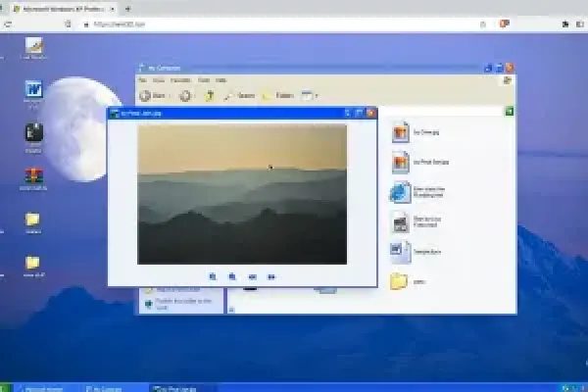Open the Tools menu in My Computer

coord(204,80)
